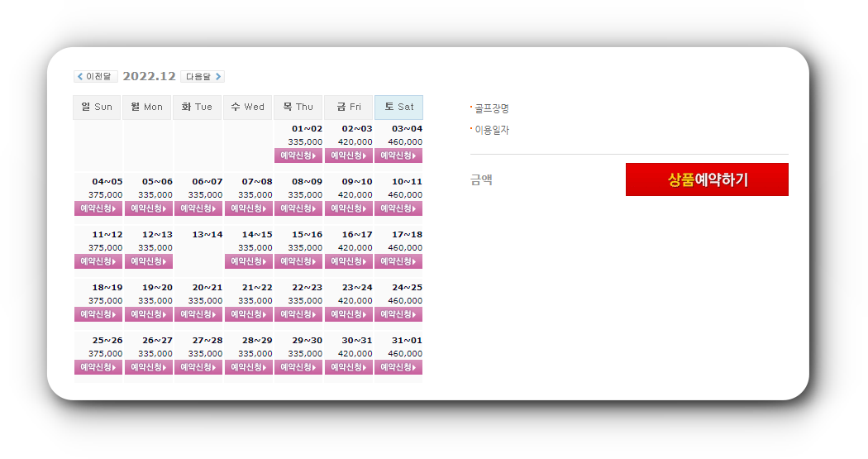This screenshot has width=868, height=459.
Task: Click 예약신청 for 08~09
Action: tap(298, 208)
